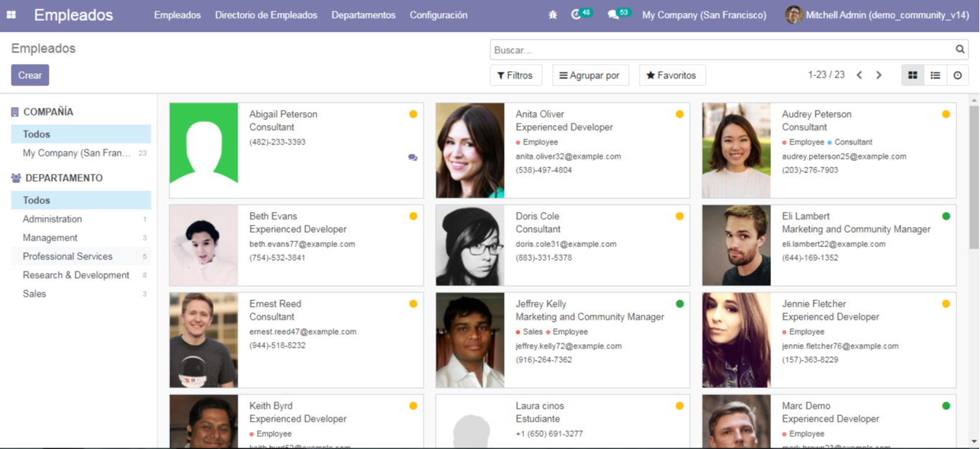Click Jeffrey Kelly's green presence status dot
980x449 pixels.
(680, 304)
